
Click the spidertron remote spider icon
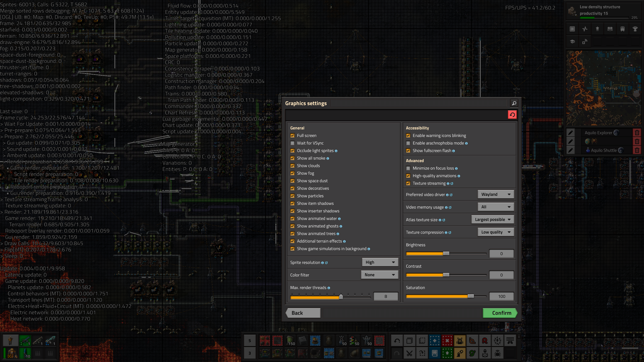498,353
